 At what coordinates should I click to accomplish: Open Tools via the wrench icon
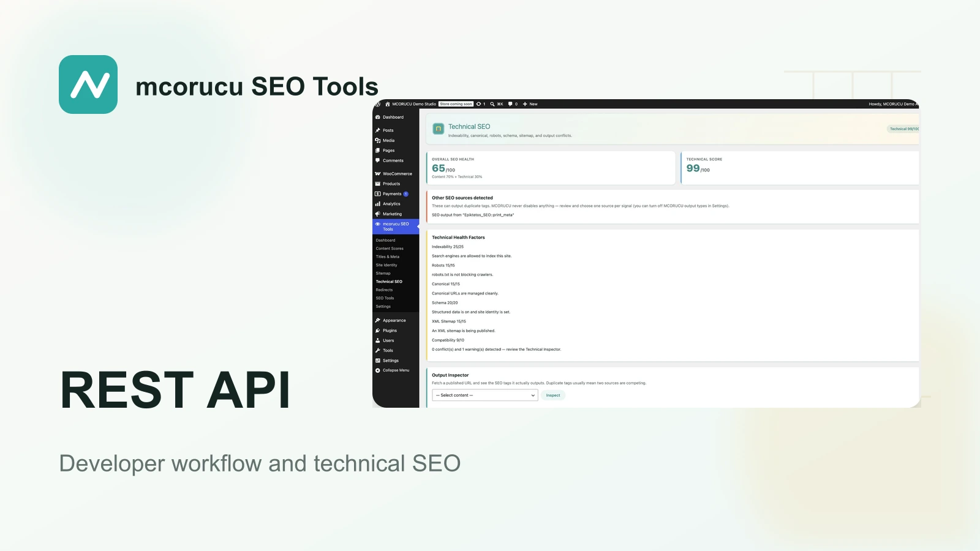378,350
